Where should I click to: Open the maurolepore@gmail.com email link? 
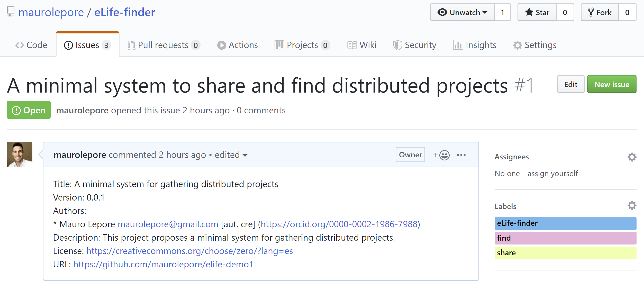tap(168, 224)
